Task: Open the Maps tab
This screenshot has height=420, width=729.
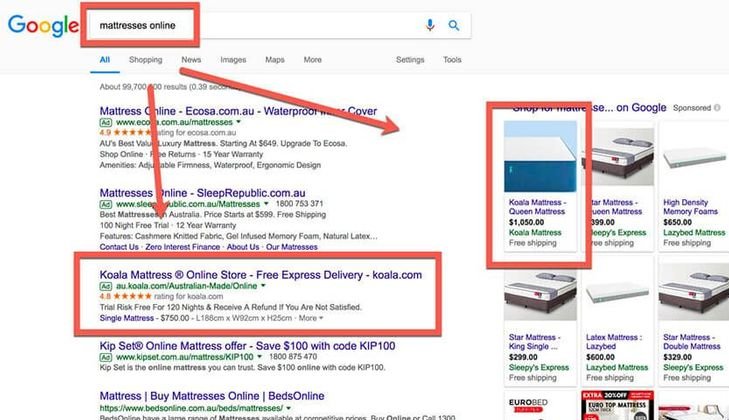Action: [x=275, y=60]
